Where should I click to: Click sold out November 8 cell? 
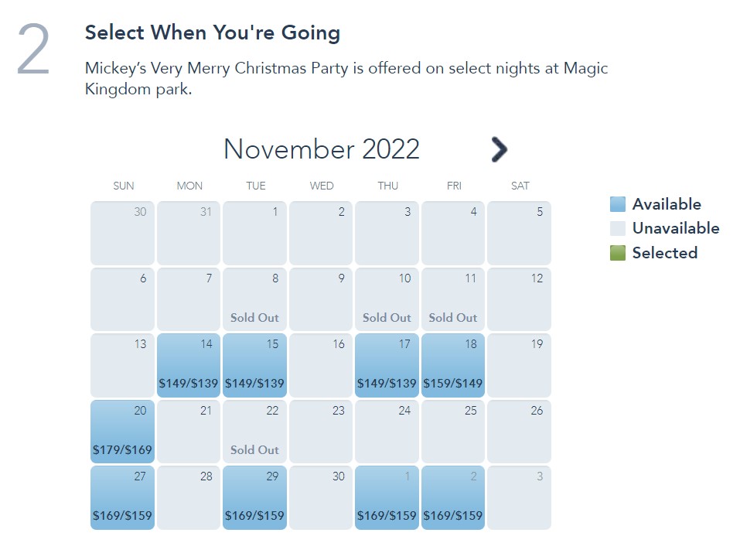(x=254, y=299)
